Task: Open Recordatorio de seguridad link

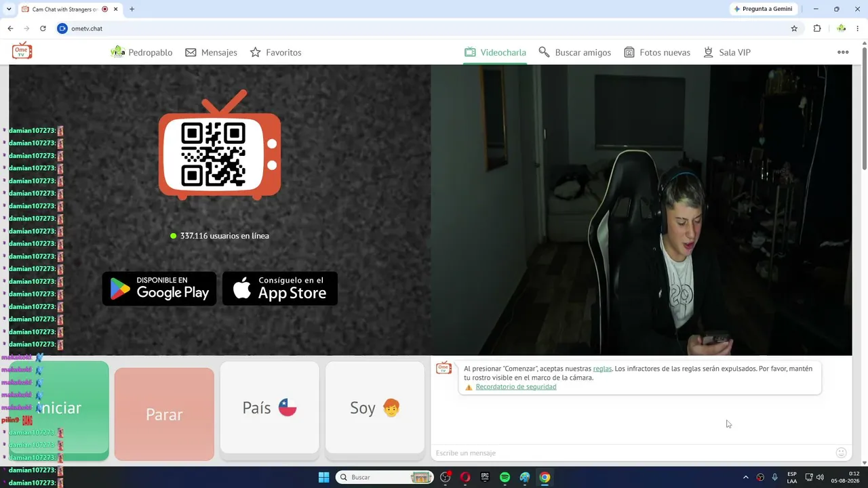Action: point(516,387)
